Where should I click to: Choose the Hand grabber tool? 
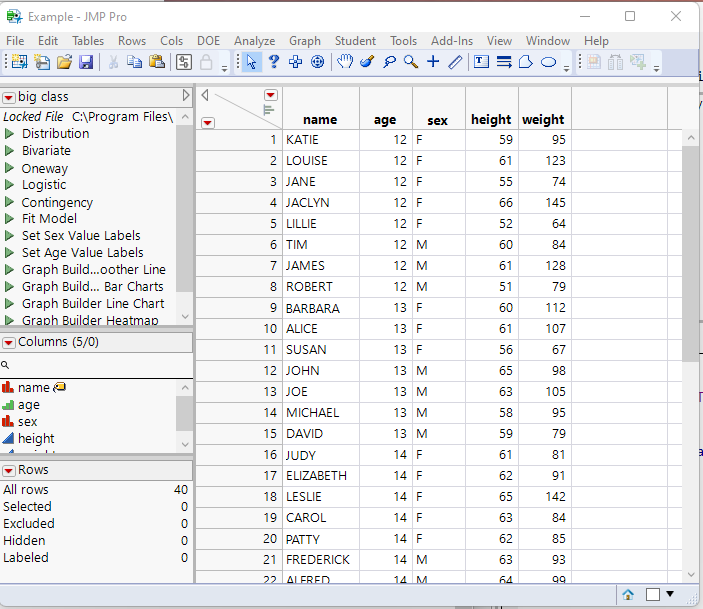tap(344, 62)
